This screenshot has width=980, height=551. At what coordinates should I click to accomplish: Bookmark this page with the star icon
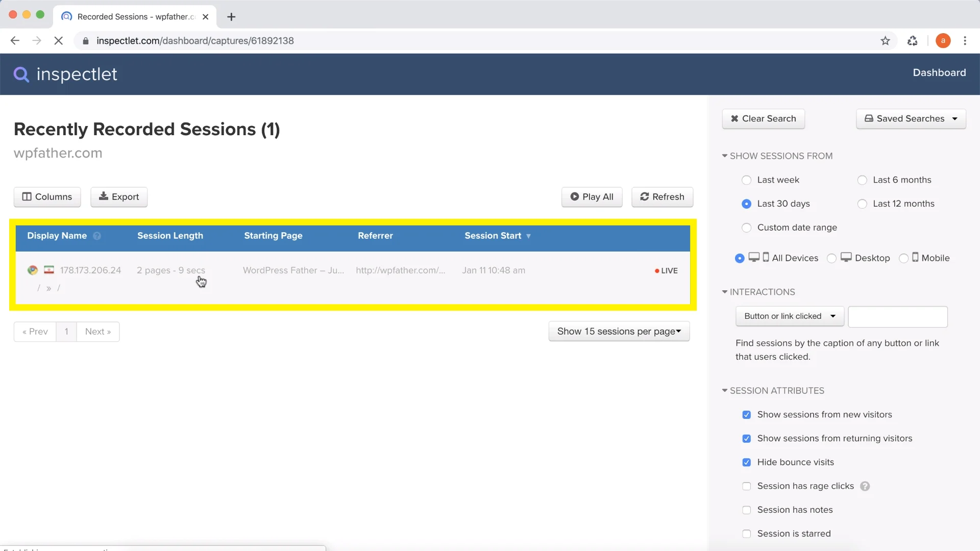pyautogui.click(x=885, y=41)
